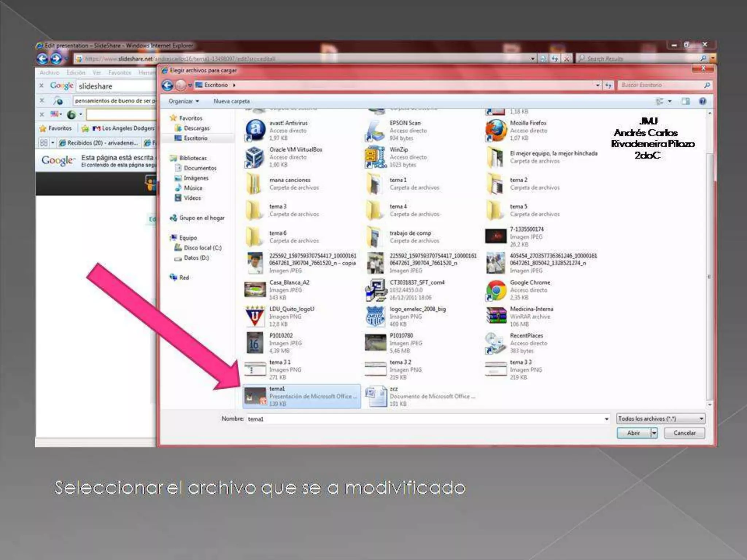Select the Medicina-Interna WinRAR archive icon
Viewport: 747px width, 560px height.
496,316
